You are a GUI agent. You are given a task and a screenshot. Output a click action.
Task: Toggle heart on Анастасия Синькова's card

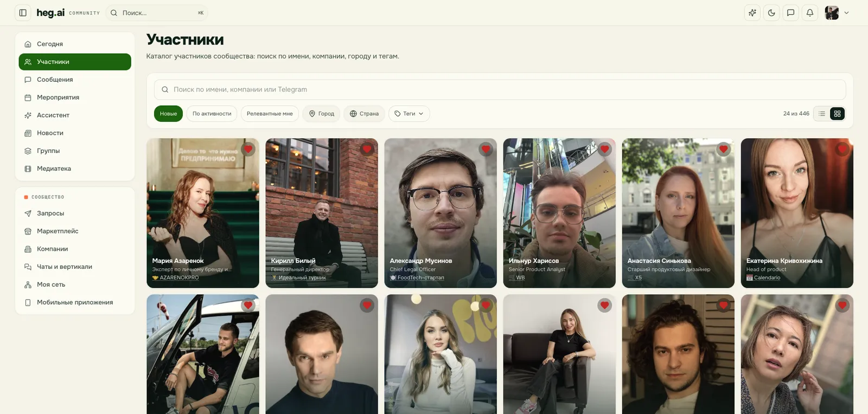[723, 149]
